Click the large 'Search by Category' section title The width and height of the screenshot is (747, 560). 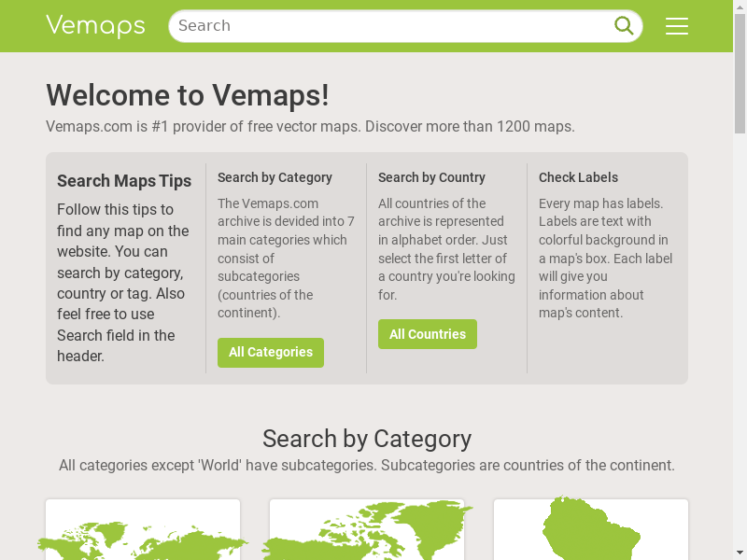[367, 439]
